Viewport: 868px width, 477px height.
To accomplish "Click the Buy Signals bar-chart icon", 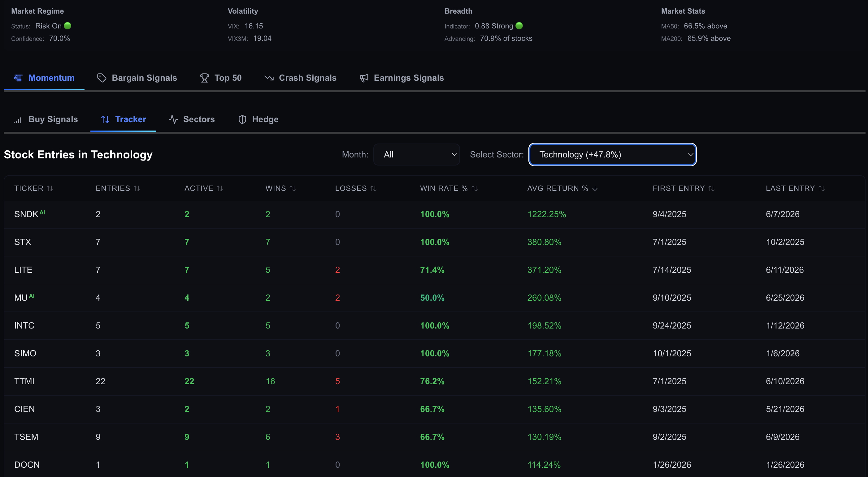I will click(18, 120).
